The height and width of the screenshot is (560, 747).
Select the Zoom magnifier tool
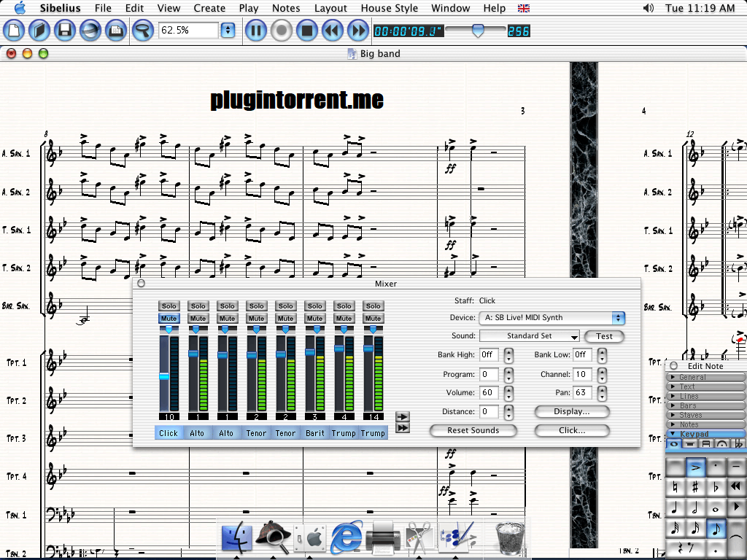142,31
